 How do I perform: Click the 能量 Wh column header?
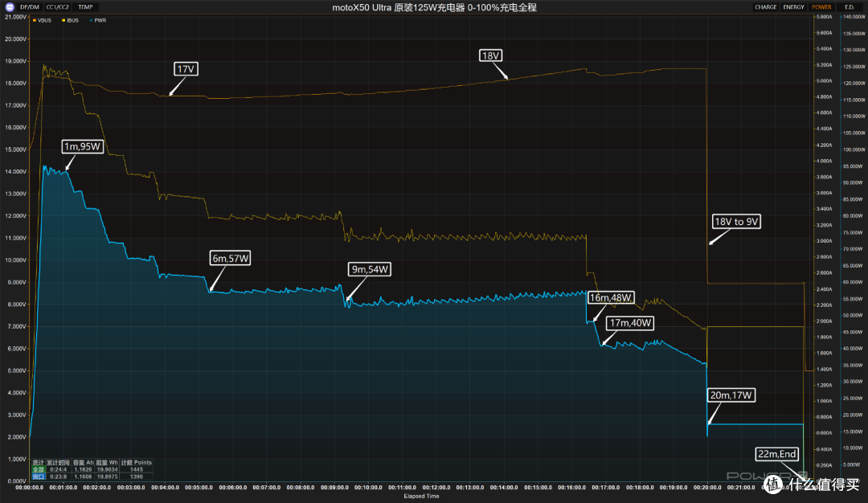(107, 463)
